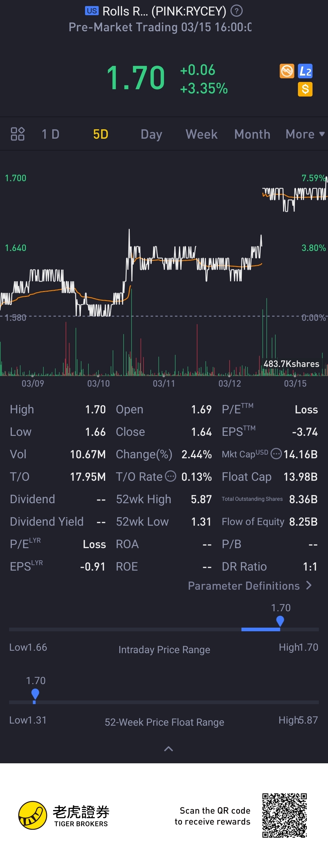Tap the yellow dollar sign icon
Viewport: 328px width, 868px height.
tap(305, 89)
